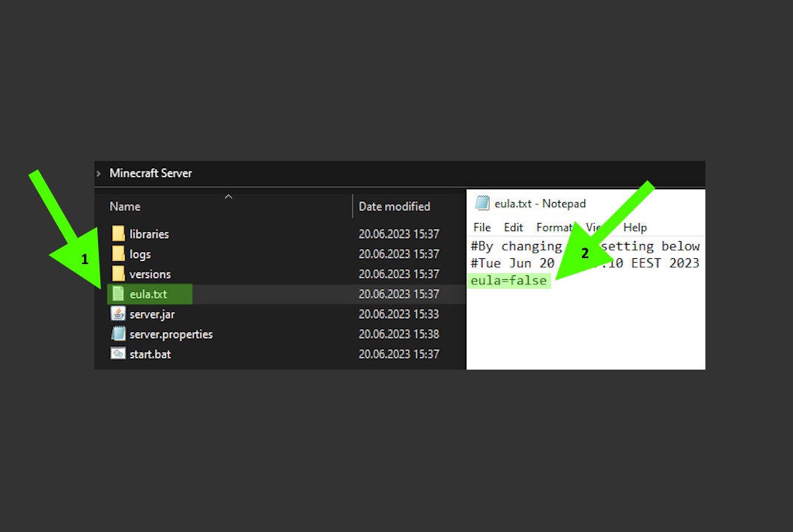
Task: Click the modified date in the libraries row
Action: point(399,234)
